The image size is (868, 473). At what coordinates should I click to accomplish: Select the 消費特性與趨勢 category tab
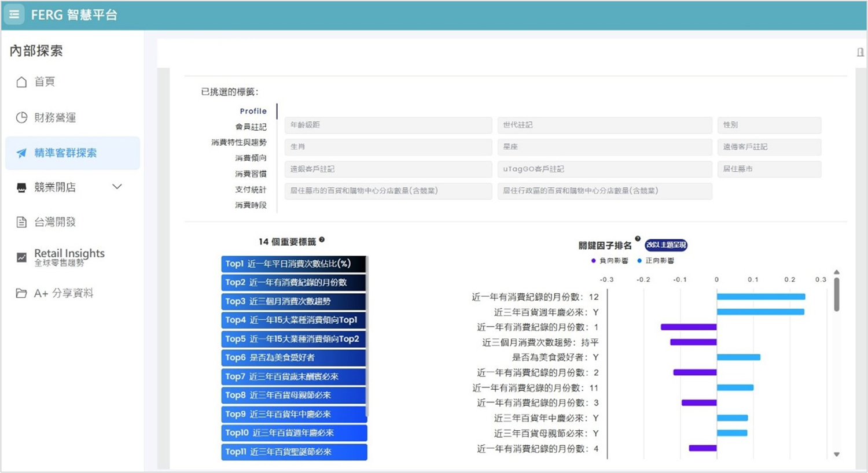(x=238, y=142)
